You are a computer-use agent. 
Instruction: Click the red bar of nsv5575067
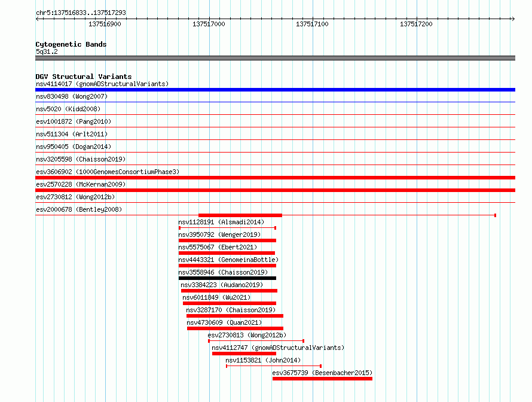pos(227,253)
